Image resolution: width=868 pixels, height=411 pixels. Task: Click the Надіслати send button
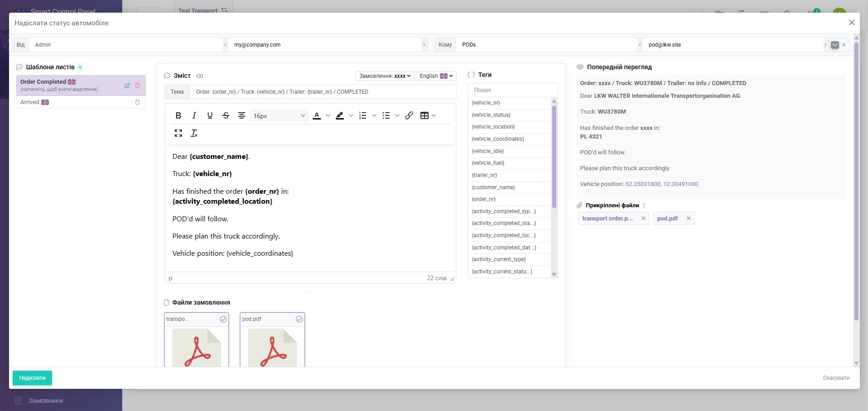click(x=32, y=378)
